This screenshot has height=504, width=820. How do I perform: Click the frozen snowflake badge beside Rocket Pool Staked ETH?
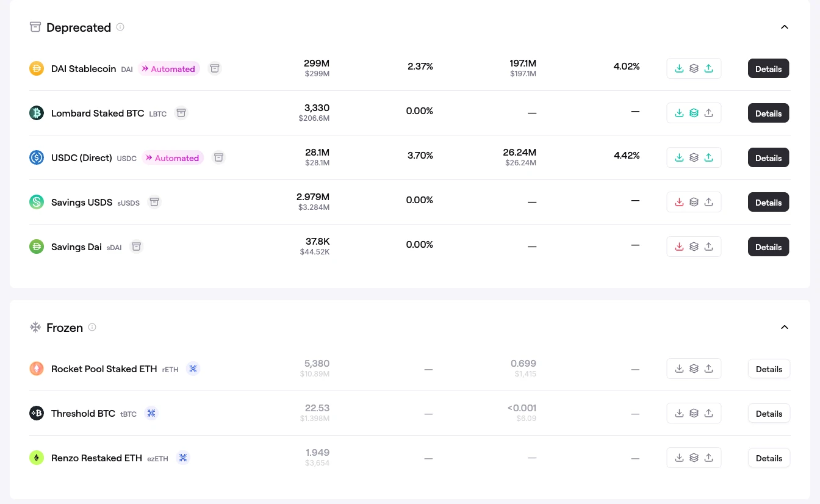(193, 369)
